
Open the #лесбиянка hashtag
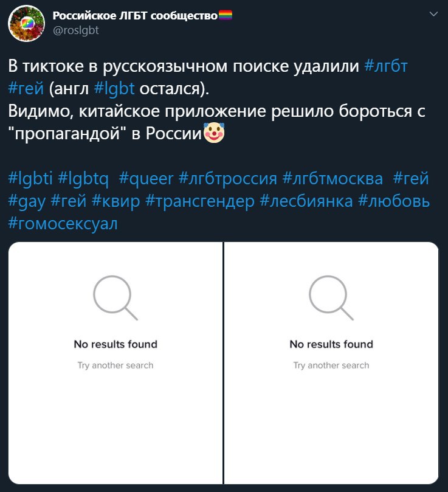pos(306,201)
